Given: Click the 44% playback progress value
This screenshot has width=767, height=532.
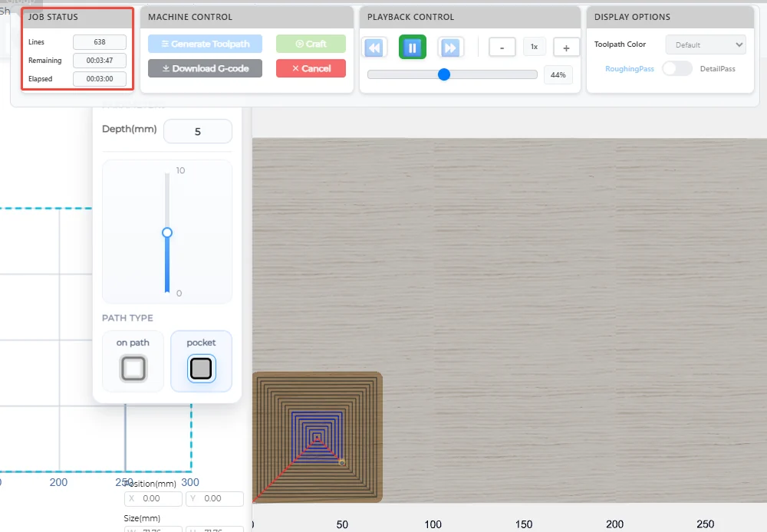Looking at the screenshot, I should 558,75.
